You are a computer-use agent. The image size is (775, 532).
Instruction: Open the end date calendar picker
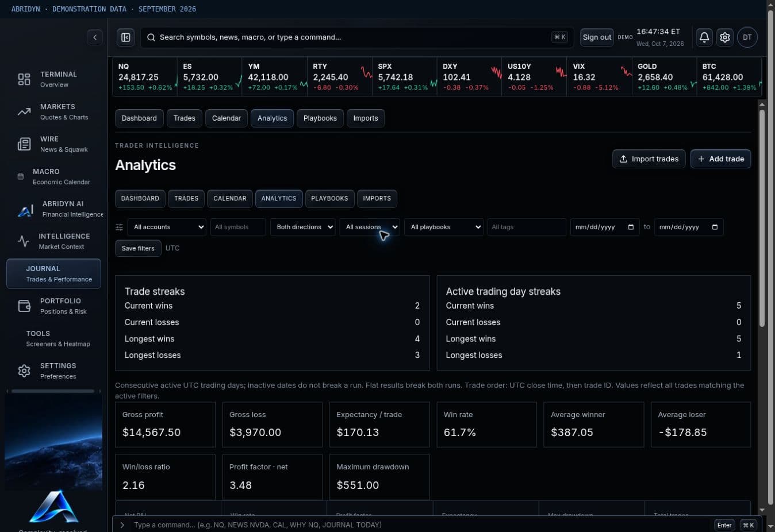pos(715,228)
